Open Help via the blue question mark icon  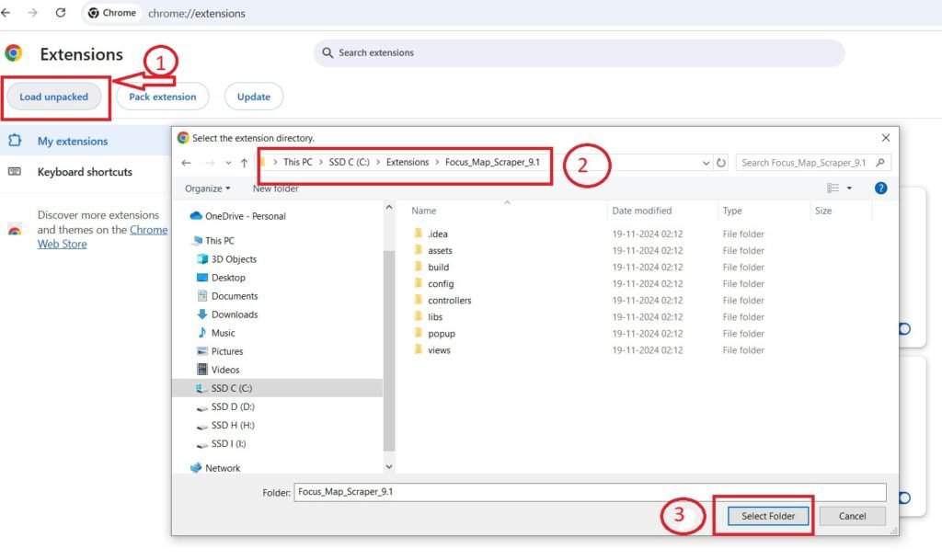click(x=880, y=188)
